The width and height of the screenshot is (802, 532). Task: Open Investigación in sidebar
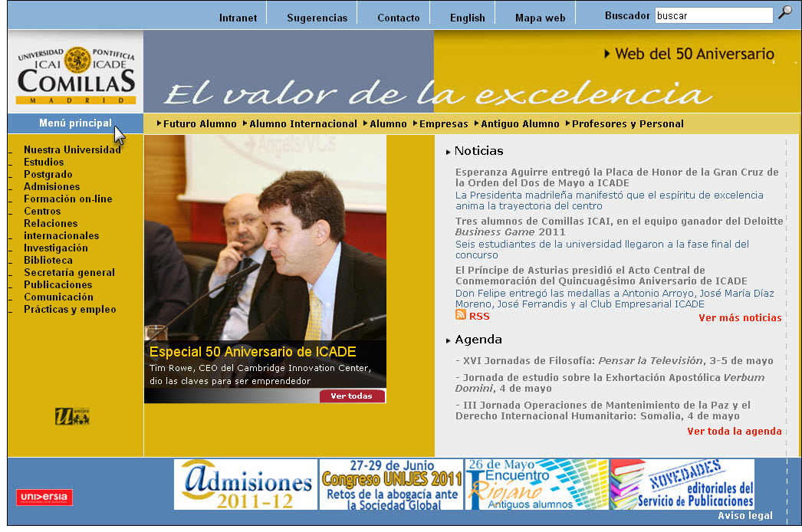tap(56, 248)
